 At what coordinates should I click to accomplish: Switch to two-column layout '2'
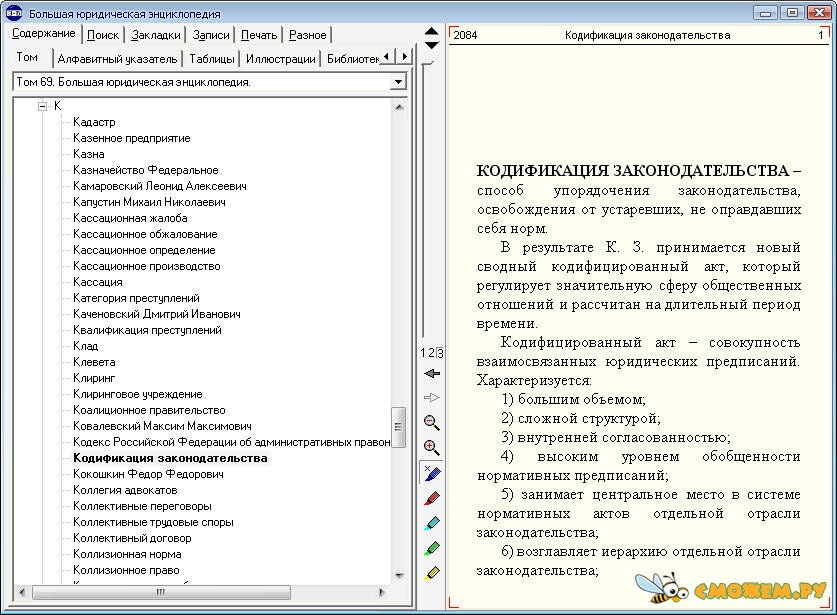(x=431, y=353)
